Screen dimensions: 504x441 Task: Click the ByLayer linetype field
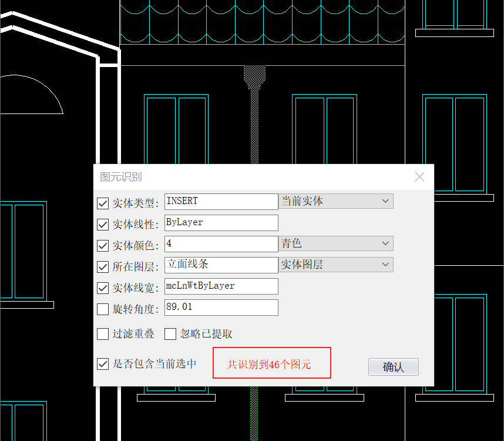[221, 223]
